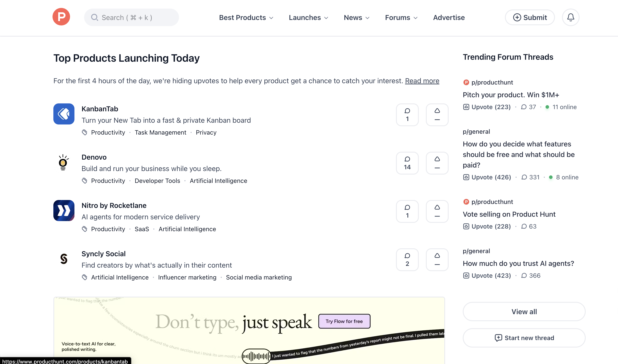The height and width of the screenshot is (364, 618).
Task: Open the 331 comments on the features thread
Action: [x=530, y=177]
